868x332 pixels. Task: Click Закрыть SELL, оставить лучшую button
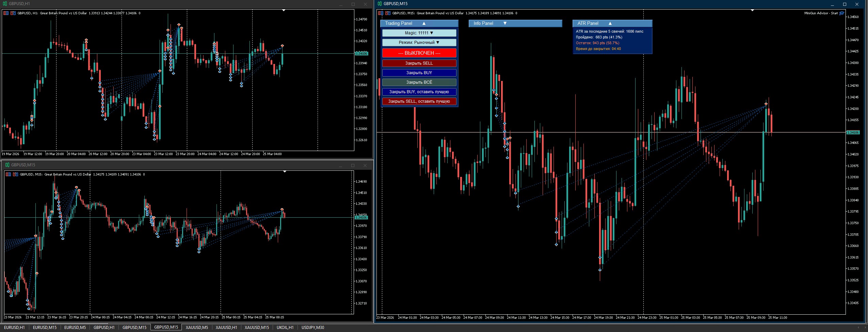pyautogui.click(x=419, y=101)
